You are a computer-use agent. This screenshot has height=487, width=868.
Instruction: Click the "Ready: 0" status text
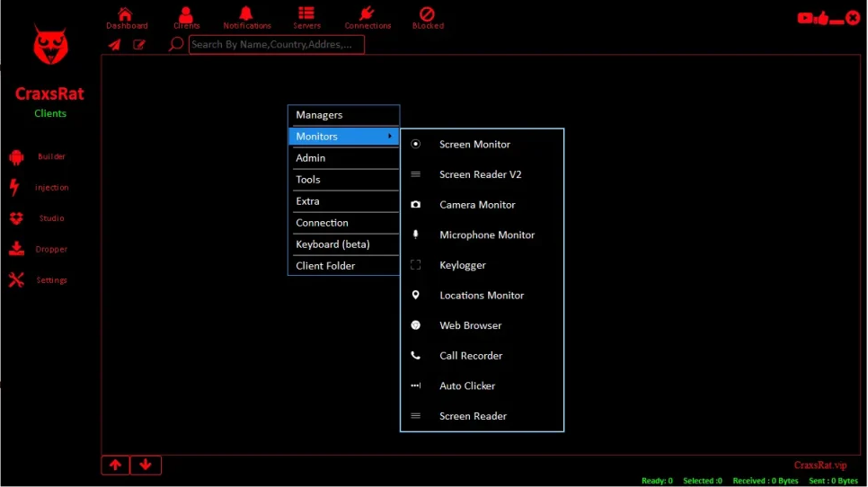[657, 481]
